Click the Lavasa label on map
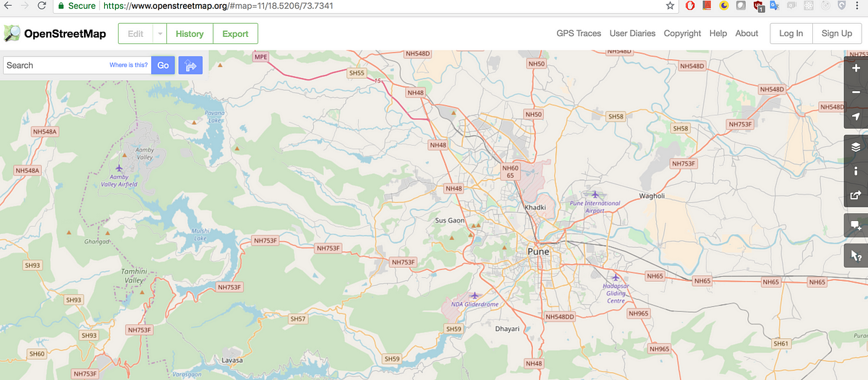868x380 pixels. click(x=233, y=360)
